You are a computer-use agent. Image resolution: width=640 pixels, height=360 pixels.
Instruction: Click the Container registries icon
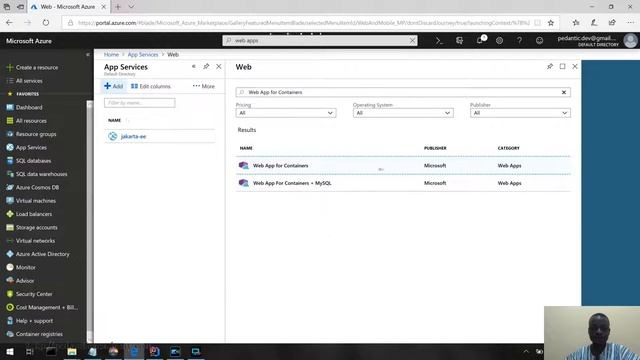coord(10,334)
